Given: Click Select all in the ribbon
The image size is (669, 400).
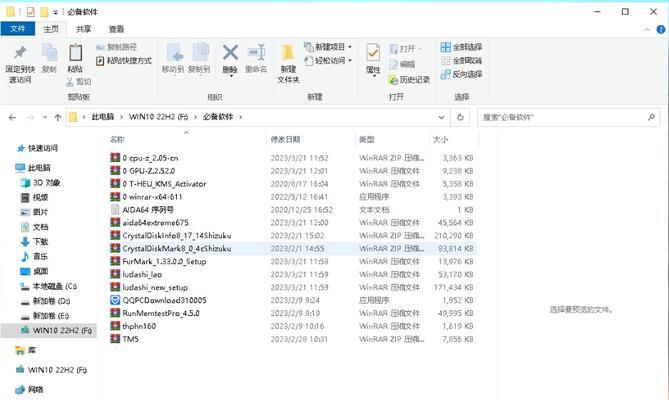Looking at the screenshot, I should [461, 47].
